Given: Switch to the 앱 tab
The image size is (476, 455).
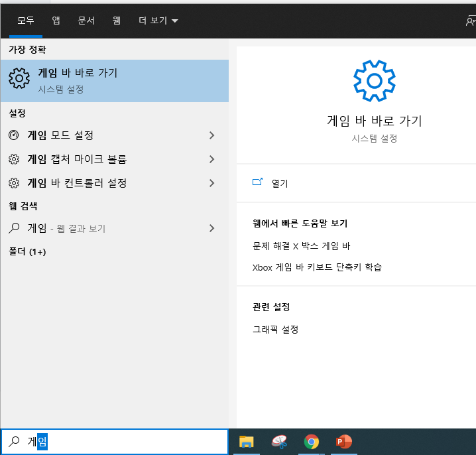Looking at the screenshot, I should coord(56,21).
